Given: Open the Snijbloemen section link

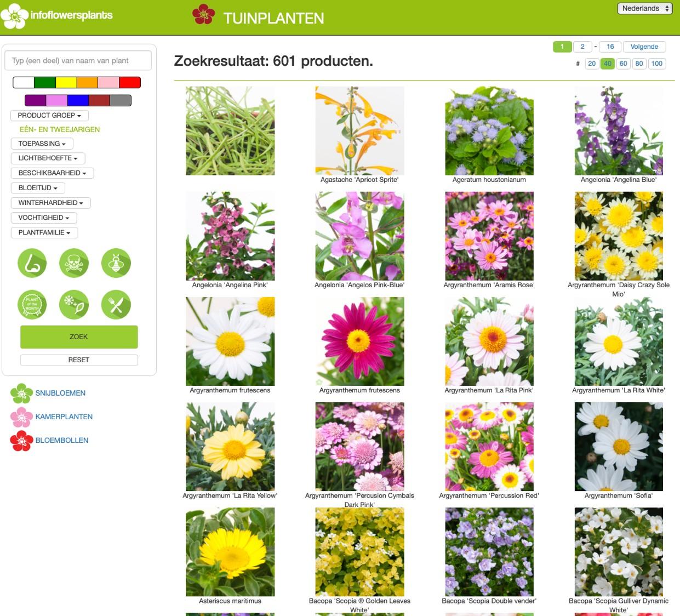Looking at the screenshot, I should 60,393.
